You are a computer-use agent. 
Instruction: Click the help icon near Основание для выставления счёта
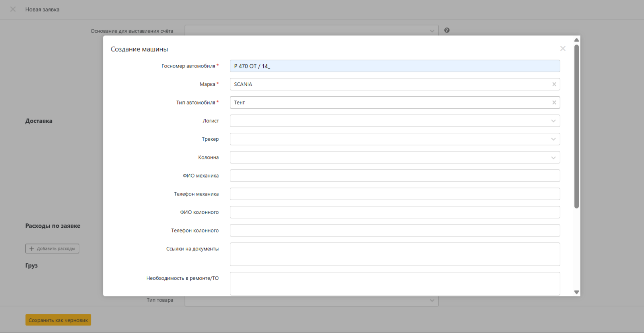447,30
